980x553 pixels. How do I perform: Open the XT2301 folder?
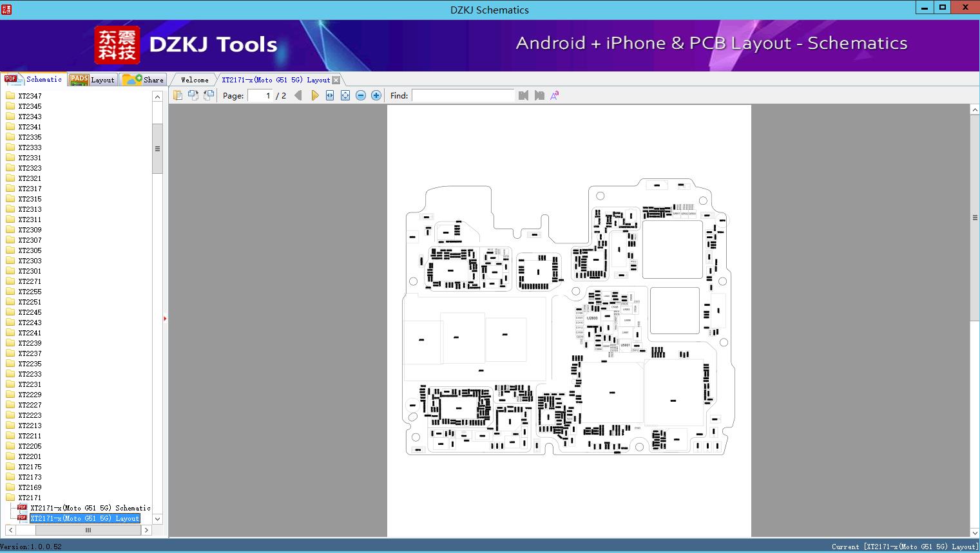coord(24,271)
